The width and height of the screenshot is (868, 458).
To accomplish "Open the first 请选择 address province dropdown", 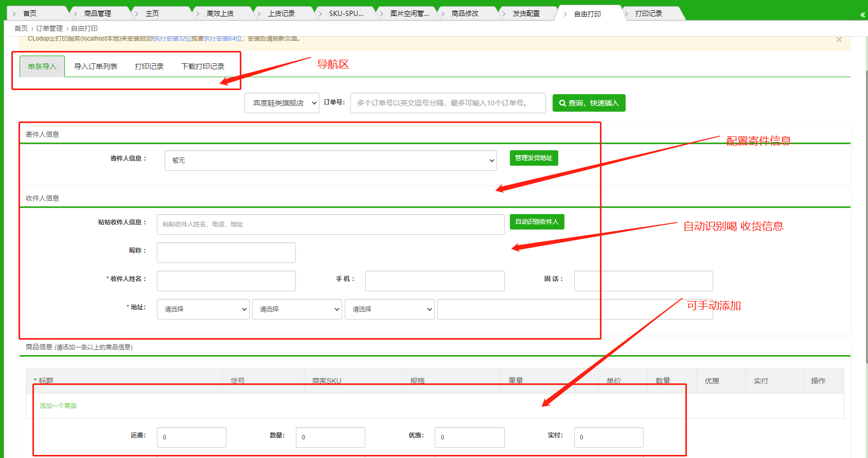I will [x=203, y=309].
